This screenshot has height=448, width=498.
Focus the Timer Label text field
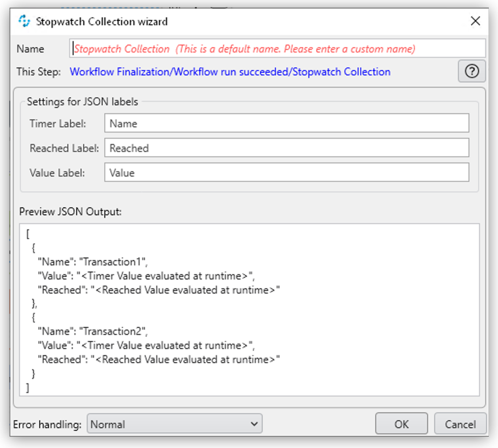[286, 124]
